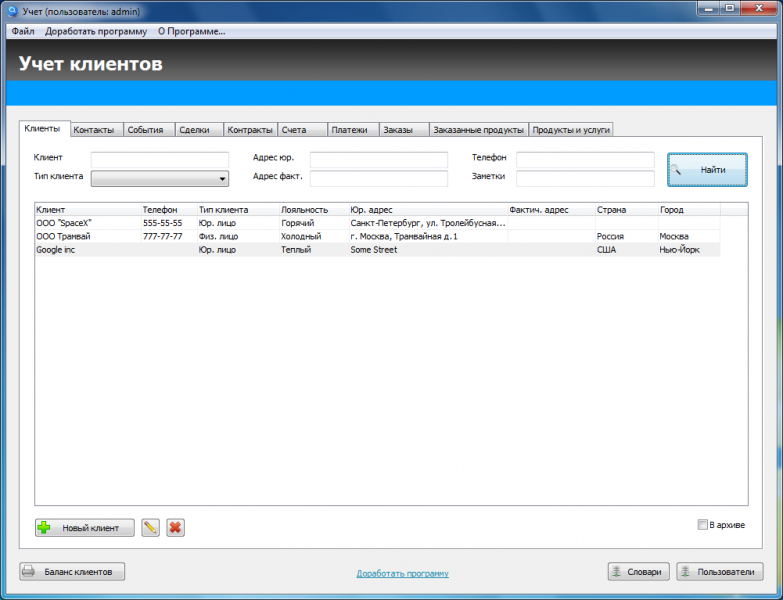Screen dimensions: 783x600
Task: Sort by 'Фактич. адрес' column header
Action: tap(551, 210)
